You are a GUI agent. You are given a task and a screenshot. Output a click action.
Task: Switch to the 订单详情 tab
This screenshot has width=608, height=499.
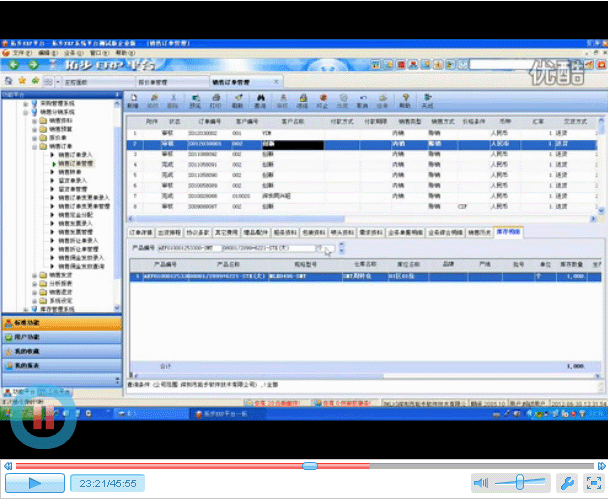[141, 231]
